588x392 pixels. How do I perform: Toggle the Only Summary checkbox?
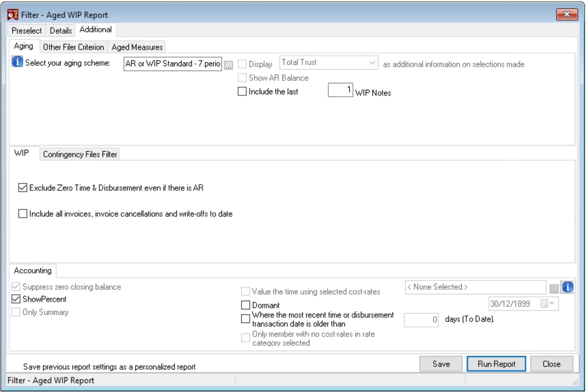(x=16, y=312)
